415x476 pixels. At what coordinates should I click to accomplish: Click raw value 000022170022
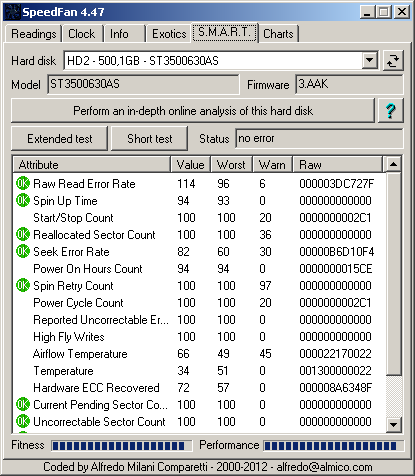tap(335, 354)
